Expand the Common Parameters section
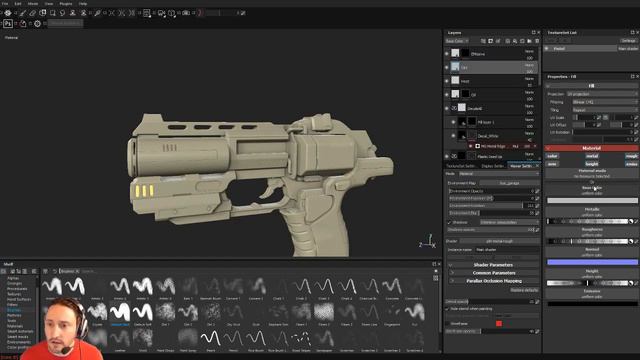 tap(493, 273)
